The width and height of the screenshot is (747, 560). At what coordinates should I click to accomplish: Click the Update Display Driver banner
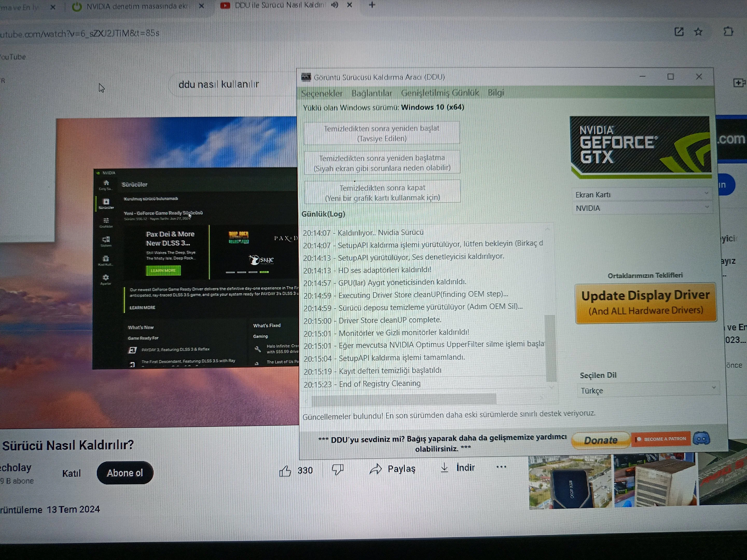pos(645,303)
